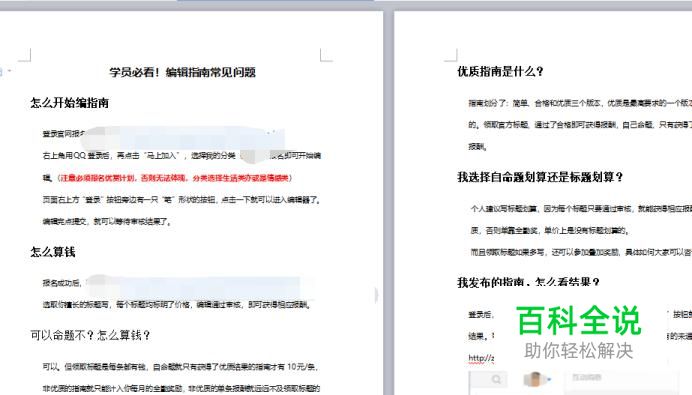692x395 pixels.
Task: Click the line starting '可以，但领取标题'
Action: [181, 367]
